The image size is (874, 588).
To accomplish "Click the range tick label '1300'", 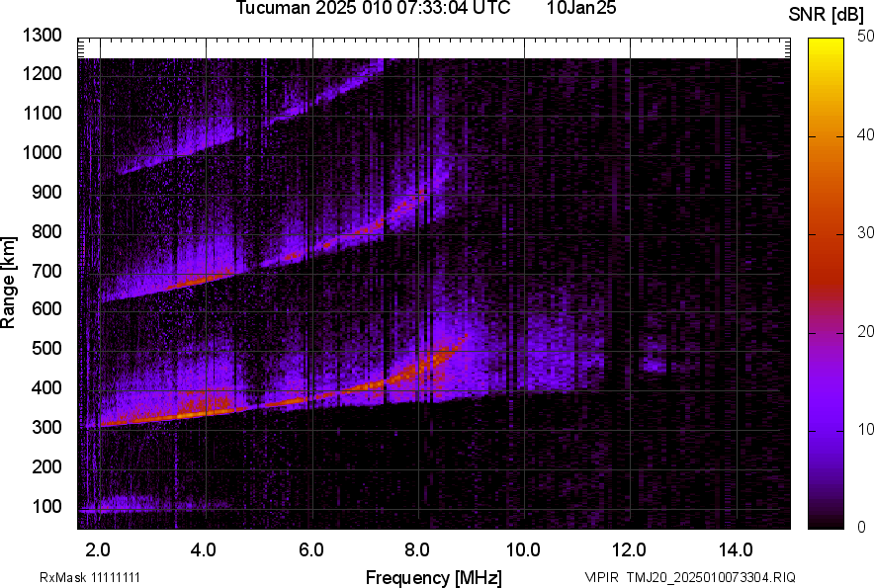I will [x=42, y=36].
